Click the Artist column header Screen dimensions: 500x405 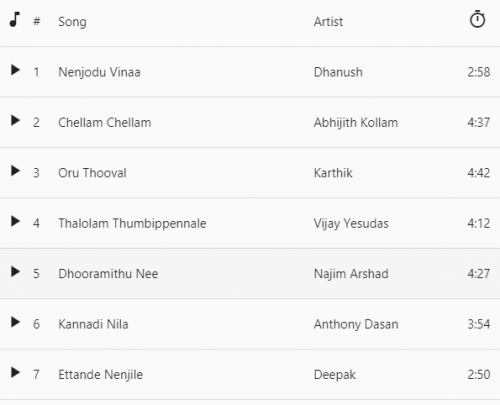pos(328,22)
